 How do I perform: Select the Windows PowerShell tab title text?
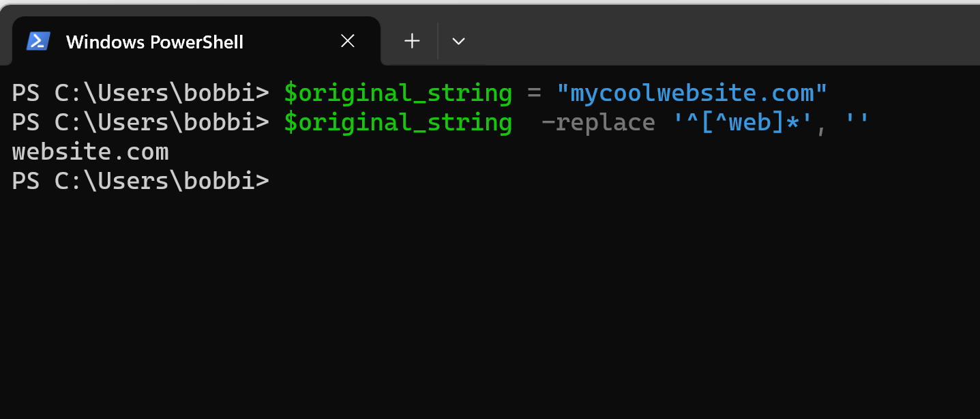(155, 42)
